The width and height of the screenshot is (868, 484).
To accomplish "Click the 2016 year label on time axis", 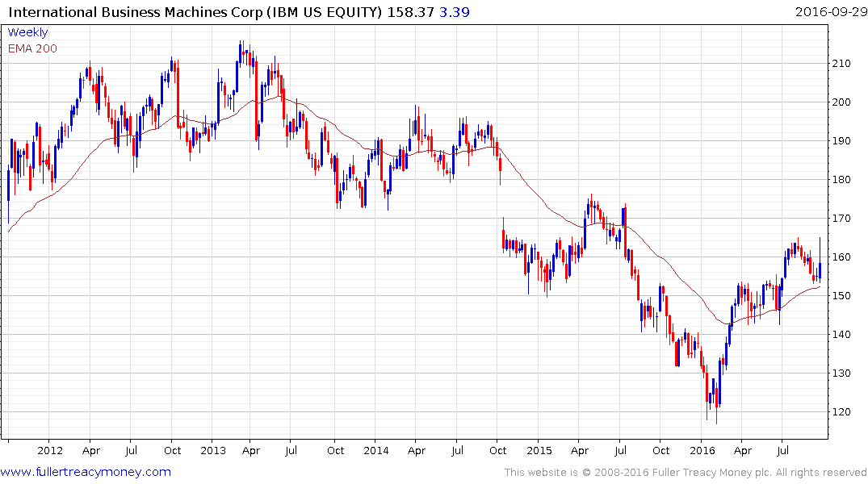I will (702, 450).
